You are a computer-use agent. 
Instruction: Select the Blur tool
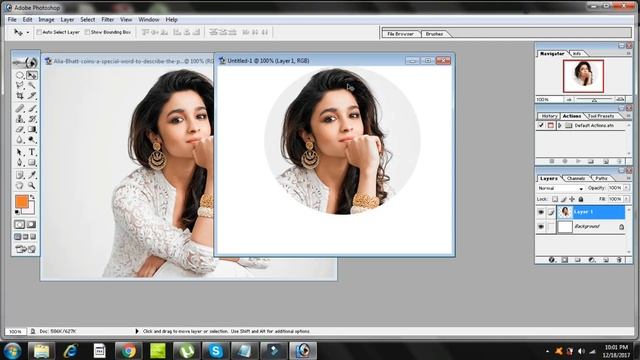pos(20,140)
